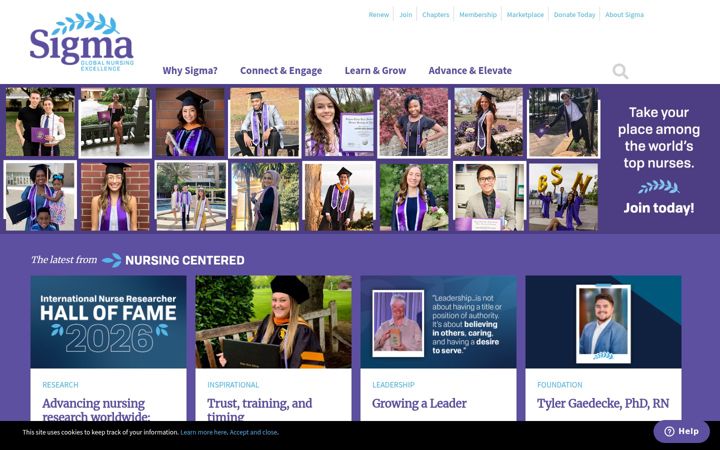Visit the Membership link
Screen dimensions: 720x450
tap(478, 15)
